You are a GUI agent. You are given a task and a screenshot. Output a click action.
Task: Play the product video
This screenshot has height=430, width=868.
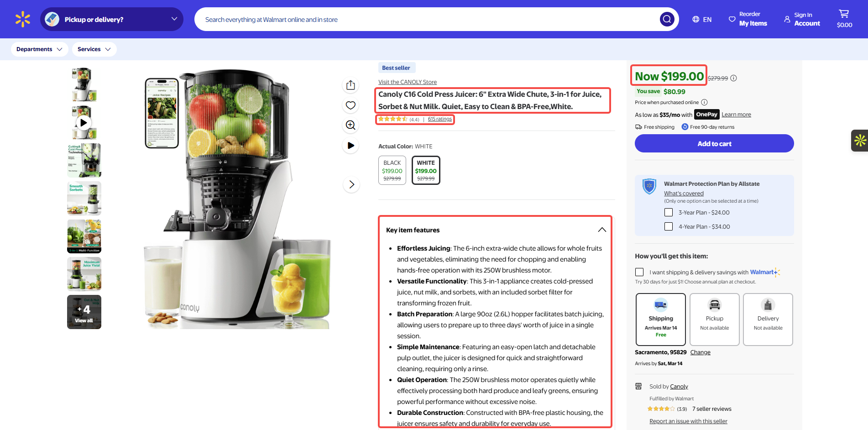[350, 145]
